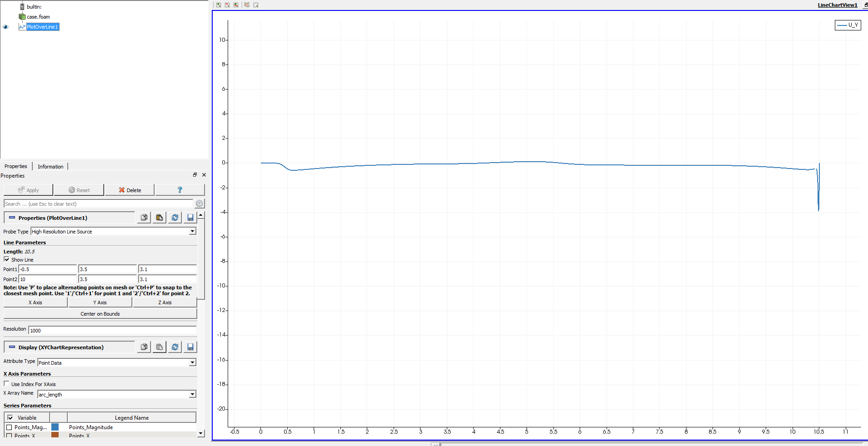This screenshot has height=446, width=868.
Task: Copy XYChartRepresentation display properties
Action: click(144, 347)
